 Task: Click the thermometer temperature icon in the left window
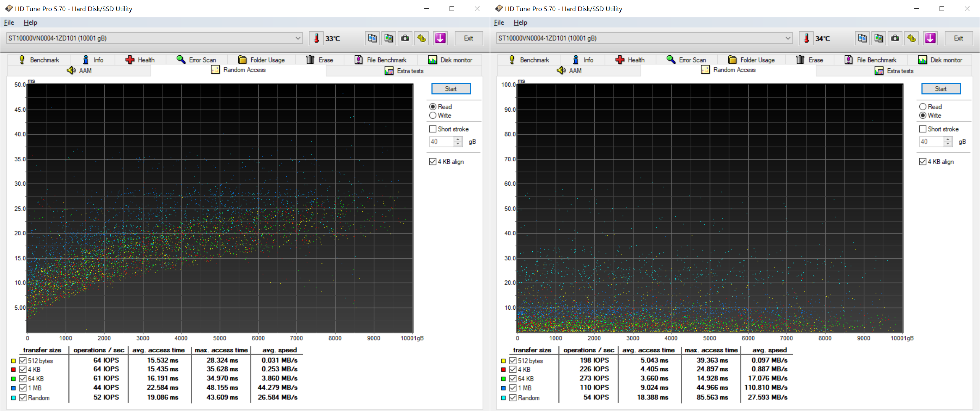point(316,39)
